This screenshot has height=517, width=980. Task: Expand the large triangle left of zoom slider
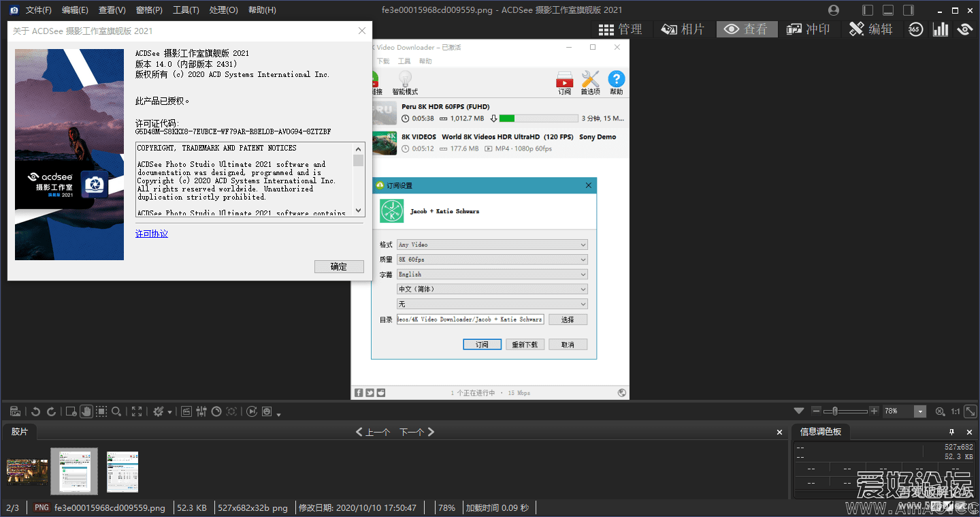point(799,411)
